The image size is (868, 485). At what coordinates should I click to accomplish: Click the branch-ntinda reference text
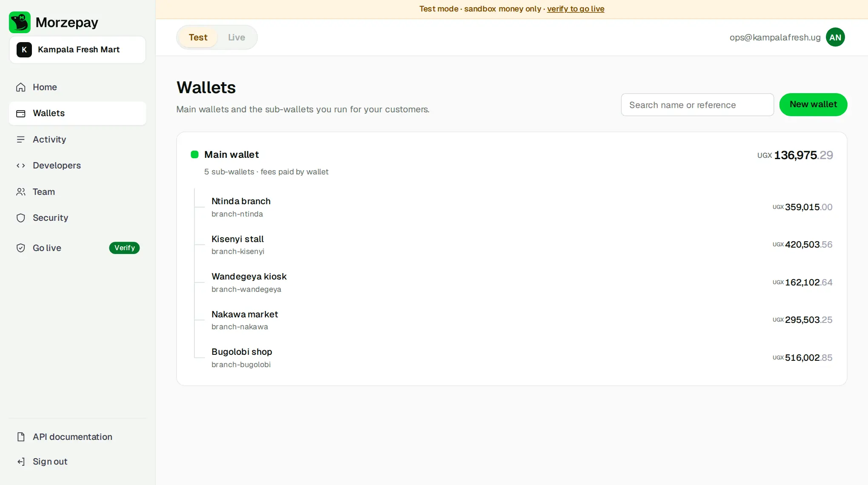click(x=237, y=214)
